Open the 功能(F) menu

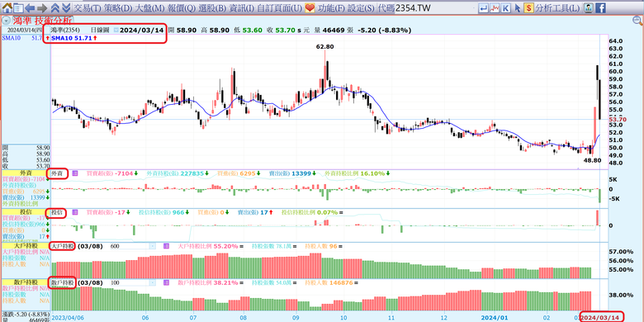pos(331,8)
